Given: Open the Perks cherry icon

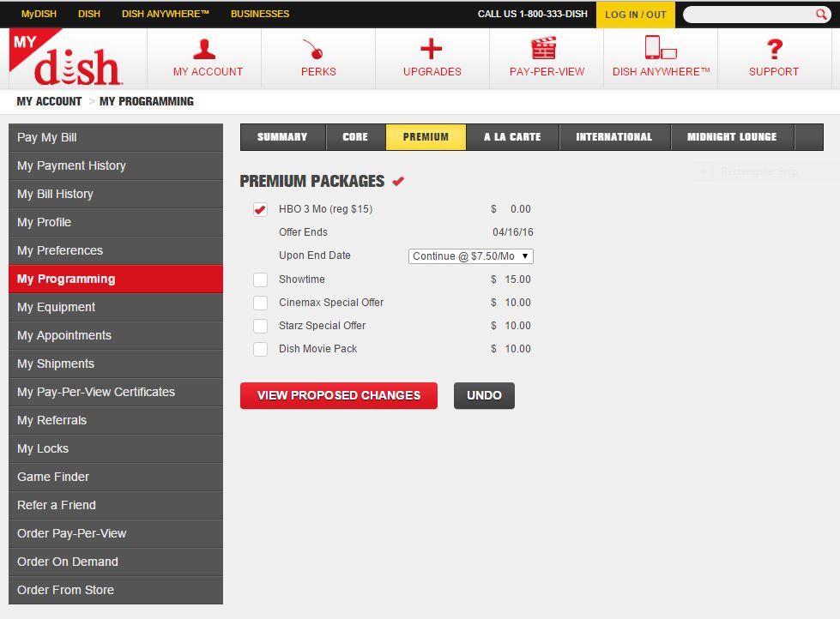Looking at the screenshot, I should 313,49.
